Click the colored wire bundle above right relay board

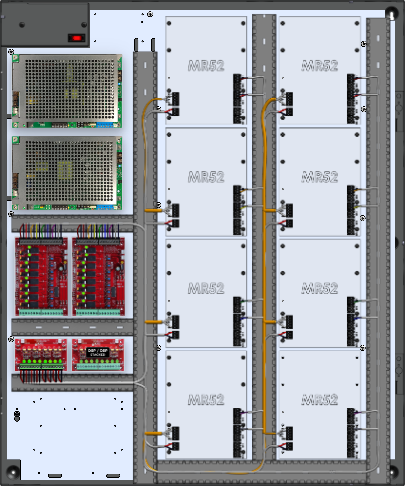[98, 231]
